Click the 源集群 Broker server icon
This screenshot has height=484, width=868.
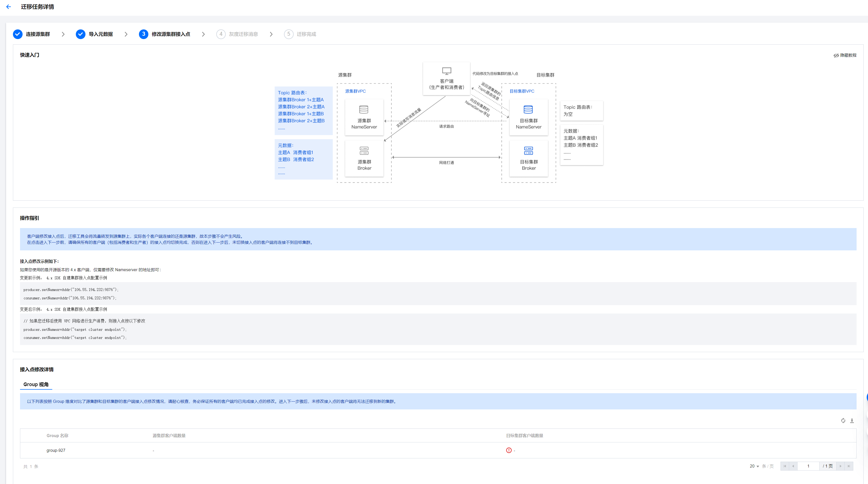click(x=364, y=151)
